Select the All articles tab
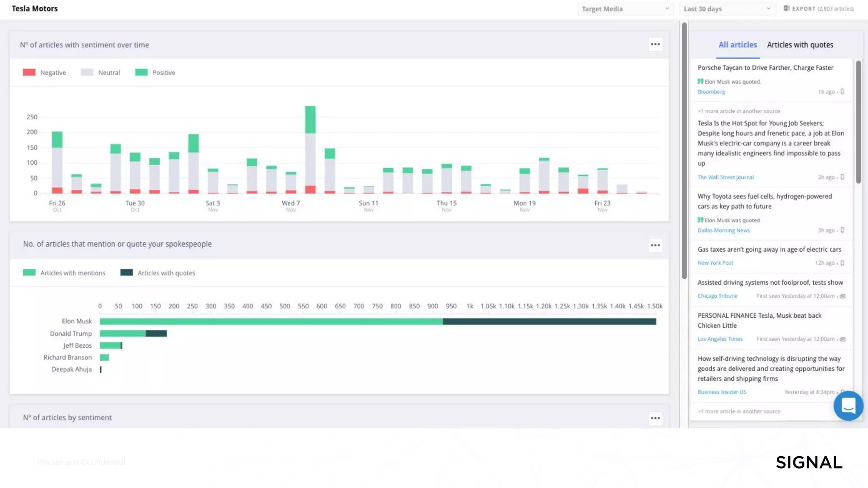 (737, 45)
